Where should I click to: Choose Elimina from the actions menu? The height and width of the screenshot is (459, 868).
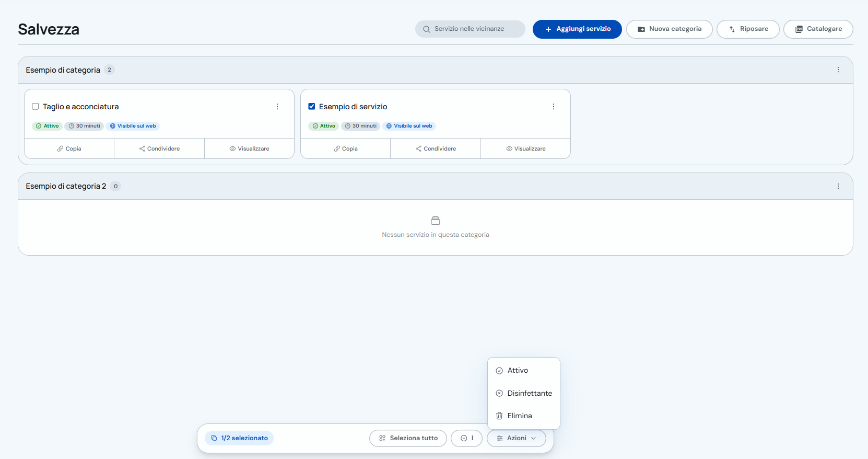click(x=524, y=416)
